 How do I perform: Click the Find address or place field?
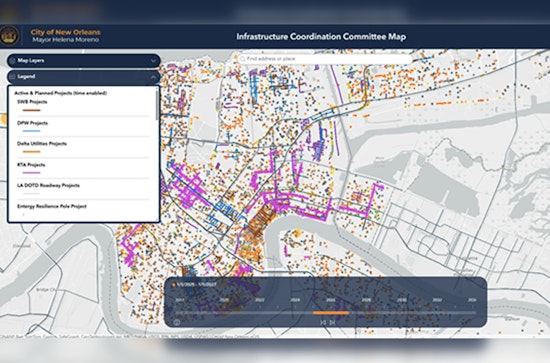pos(326,59)
